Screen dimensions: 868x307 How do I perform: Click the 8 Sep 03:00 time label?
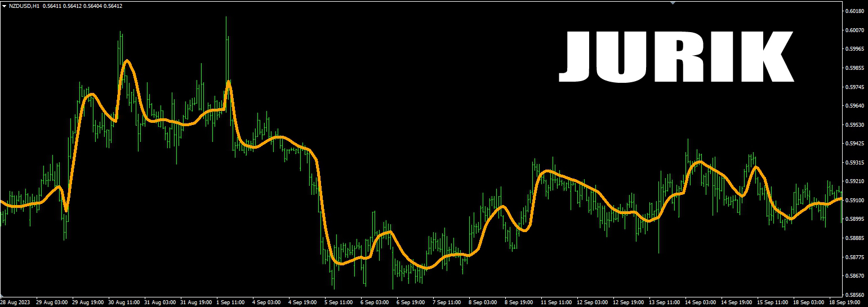pyautogui.click(x=484, y=302)
